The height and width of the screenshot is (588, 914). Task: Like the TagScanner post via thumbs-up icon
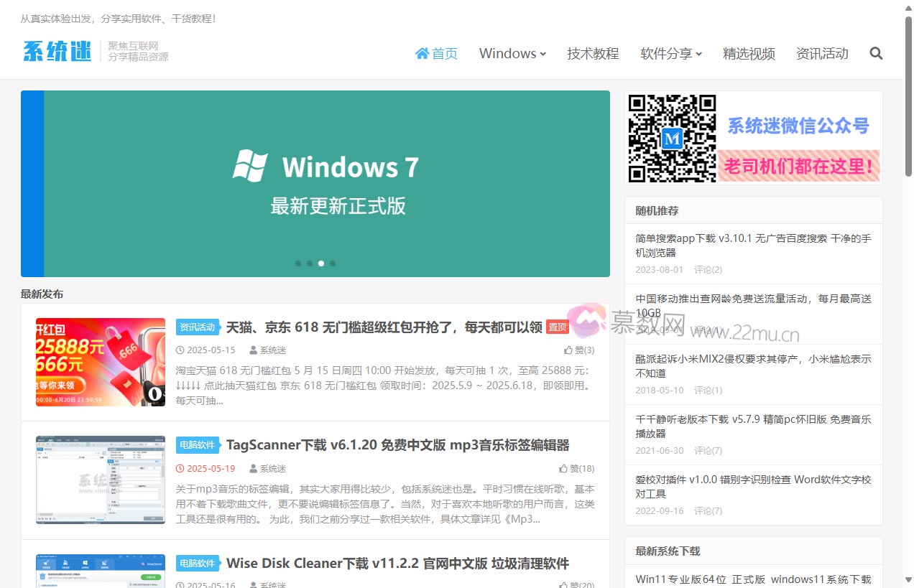tap(568, 469)
